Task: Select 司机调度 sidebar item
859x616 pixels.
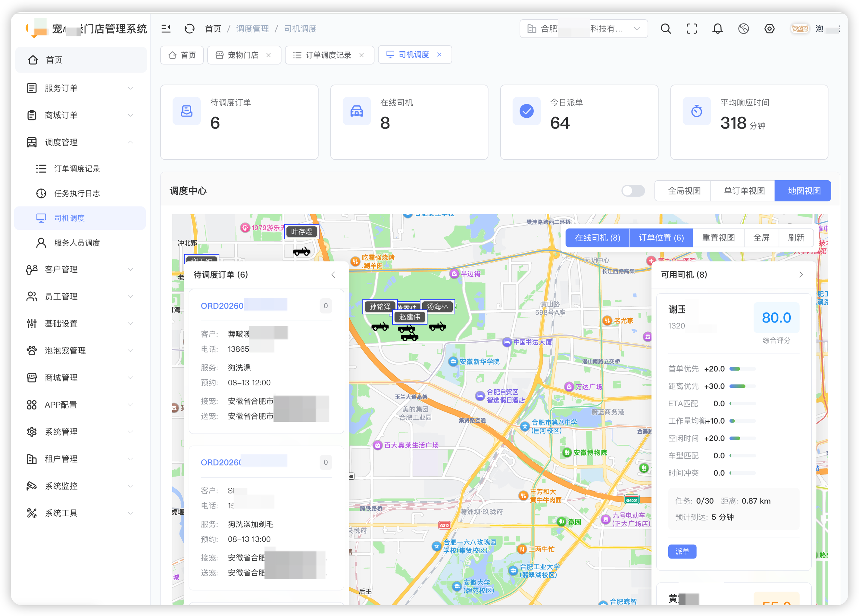Action: click(x=80, y=218)
